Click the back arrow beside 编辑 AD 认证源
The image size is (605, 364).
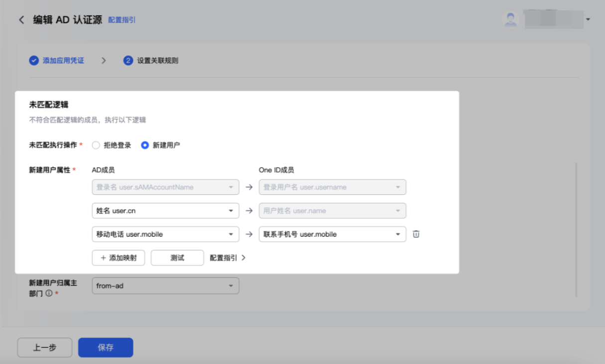21,20
